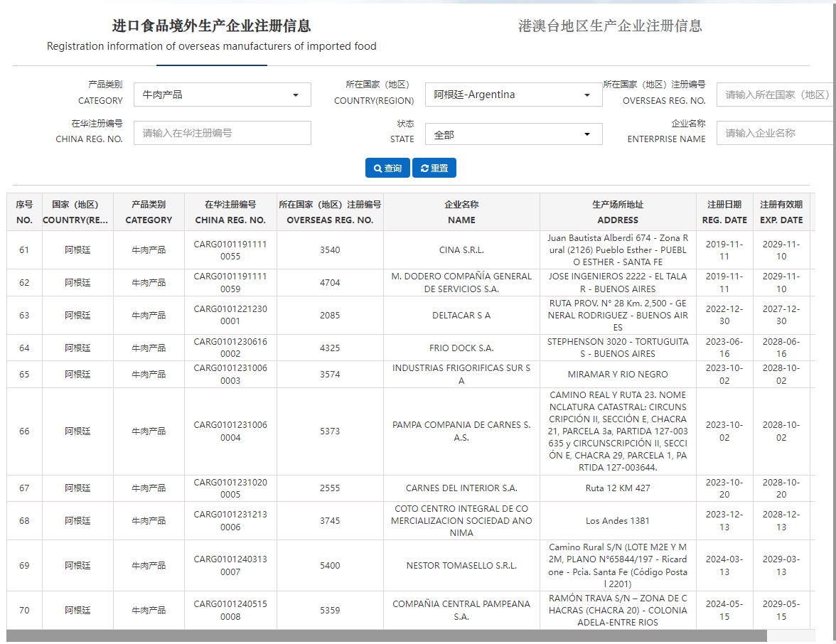Click the OVERSEAS REG. NO. input field
Viewport: 836px width, 644px height.
[x=775, y=94]
